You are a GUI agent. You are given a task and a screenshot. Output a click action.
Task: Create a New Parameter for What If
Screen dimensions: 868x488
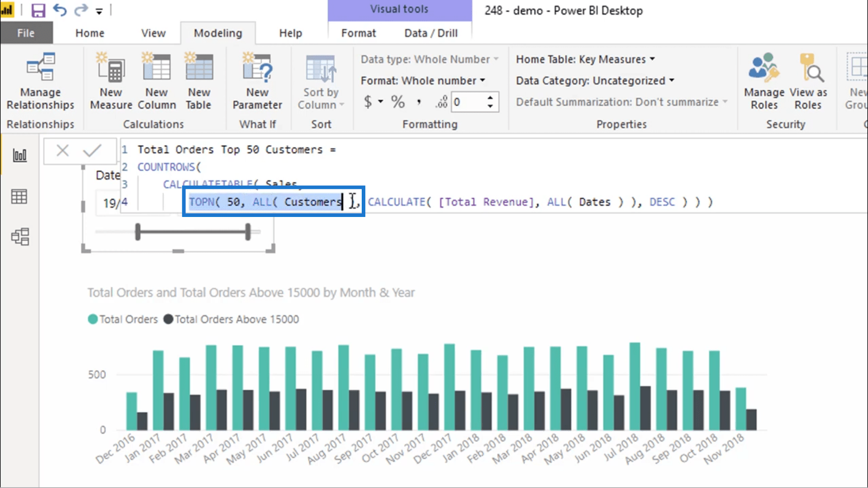(x=257, y=81)
